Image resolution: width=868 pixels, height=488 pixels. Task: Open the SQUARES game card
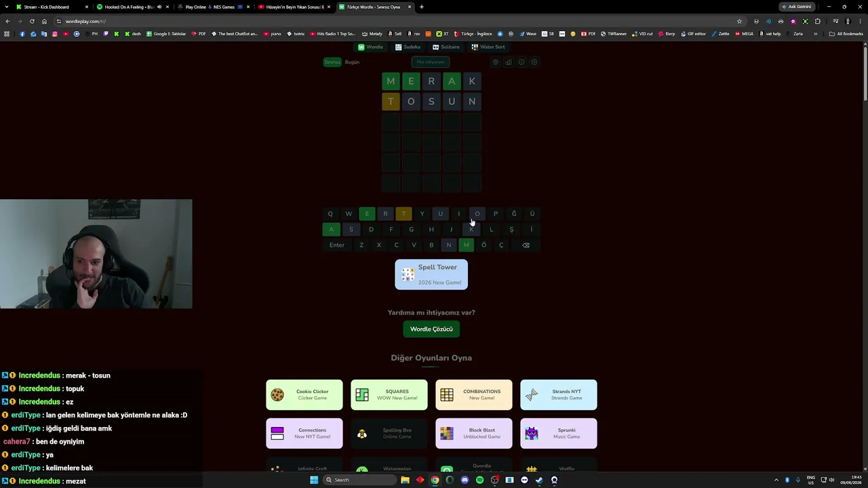389,395
